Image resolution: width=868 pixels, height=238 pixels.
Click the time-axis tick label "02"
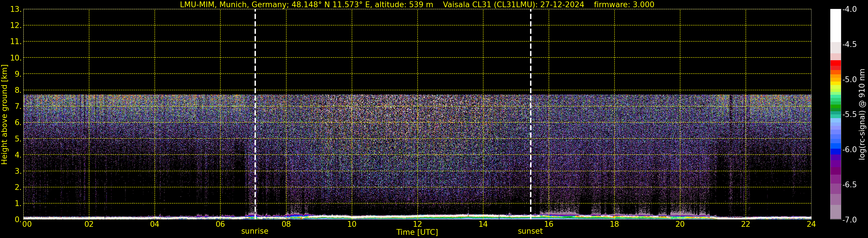[x=89, y=224]
